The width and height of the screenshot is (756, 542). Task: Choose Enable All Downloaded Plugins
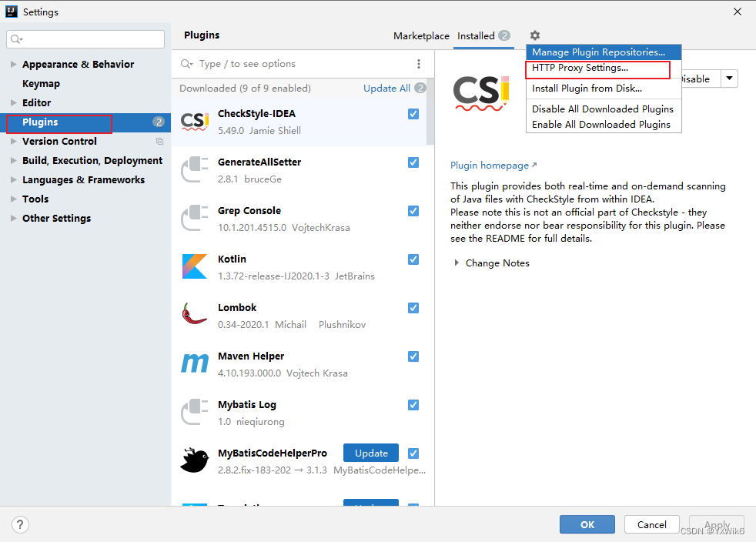[x=604, y=125]
